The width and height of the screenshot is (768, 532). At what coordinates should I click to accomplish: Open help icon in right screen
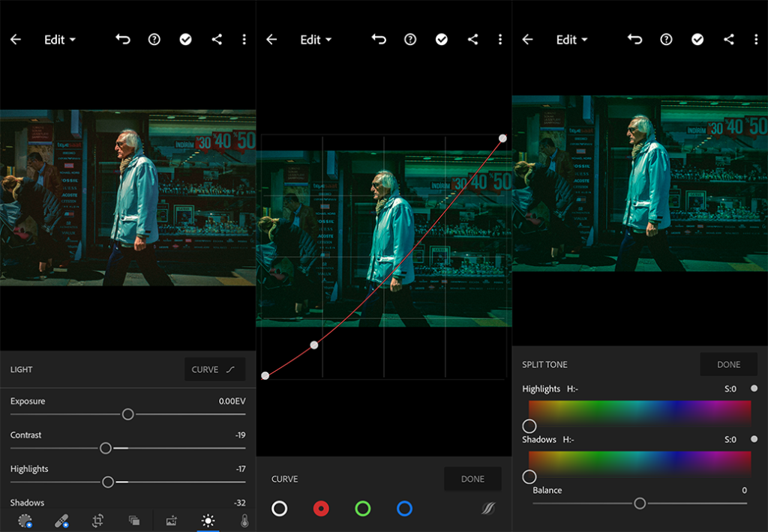pos(666,40)
